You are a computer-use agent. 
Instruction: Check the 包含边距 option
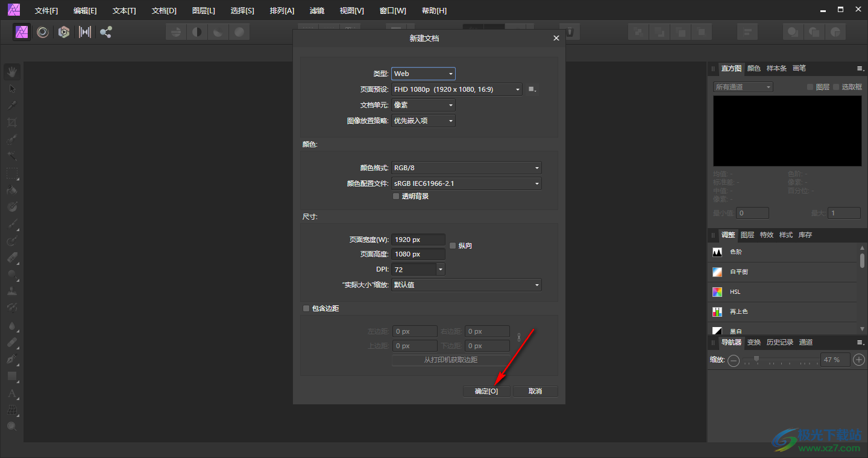coord(306,308)
